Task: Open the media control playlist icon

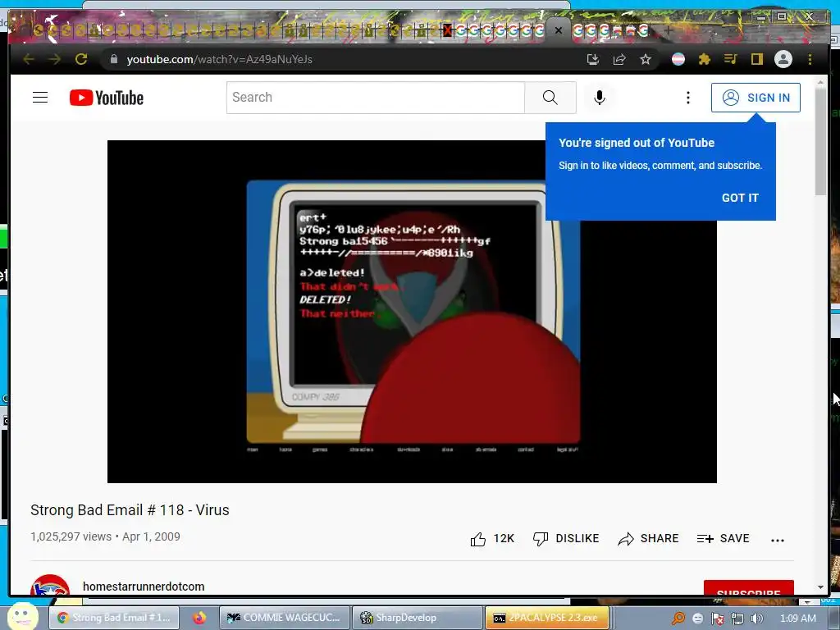Action: [731, 59]
